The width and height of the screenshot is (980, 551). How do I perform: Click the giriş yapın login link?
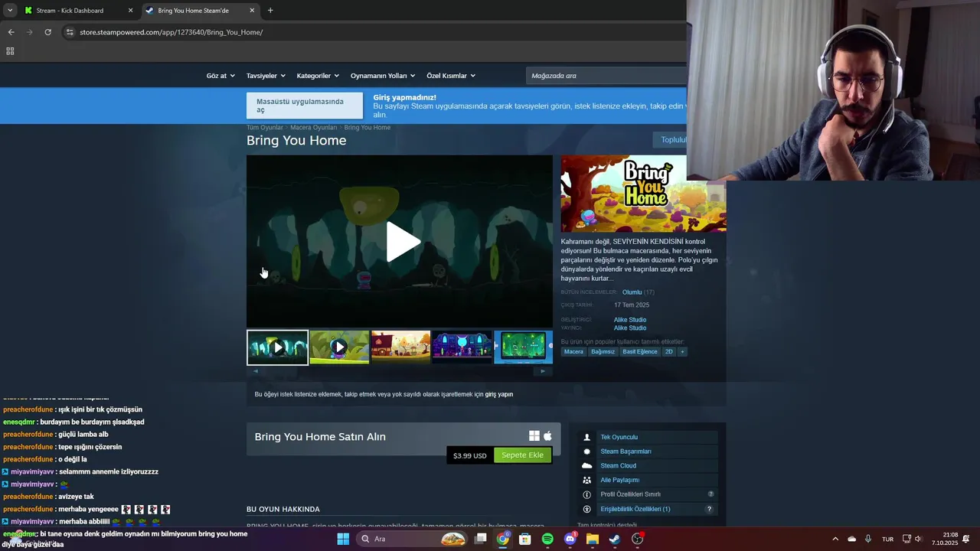pos(499,395)
